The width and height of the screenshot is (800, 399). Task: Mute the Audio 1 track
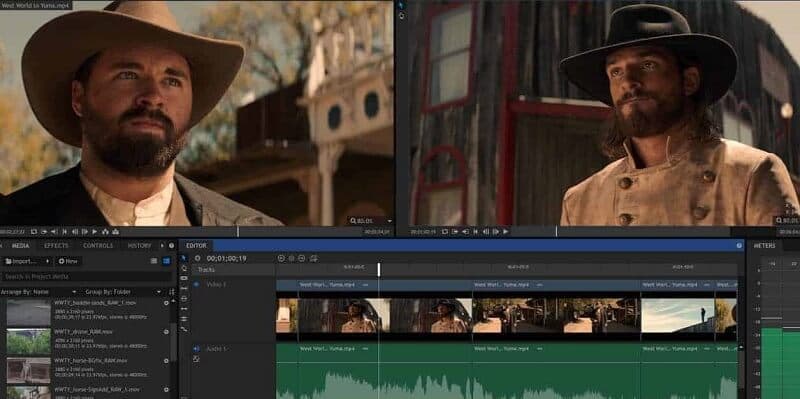(x=196, y=349)
